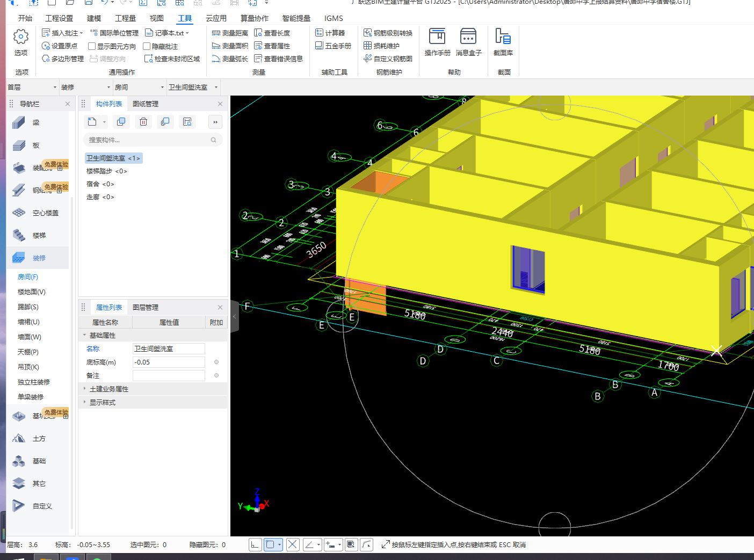This screenshot has width=754, height=560.
Task: Open 截面库
Action: click(x=503, y=42)
